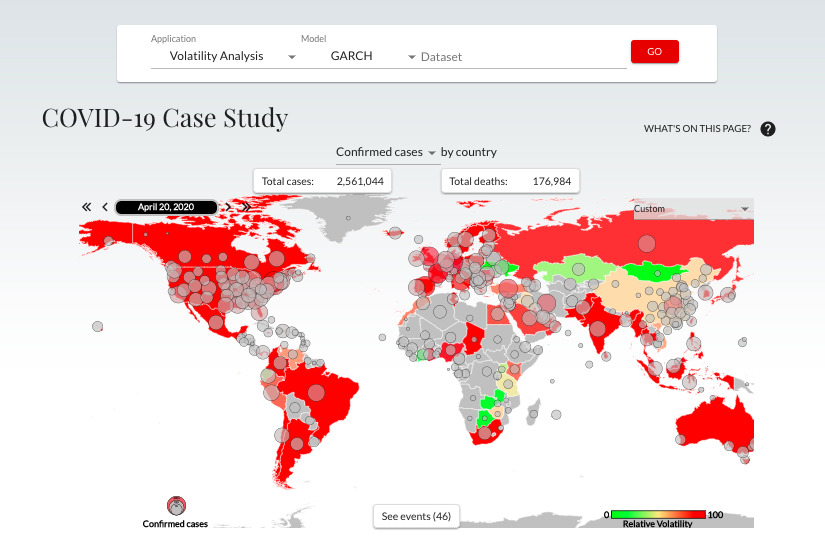Click the case bubble over Brazil

(x=319, y=387)
